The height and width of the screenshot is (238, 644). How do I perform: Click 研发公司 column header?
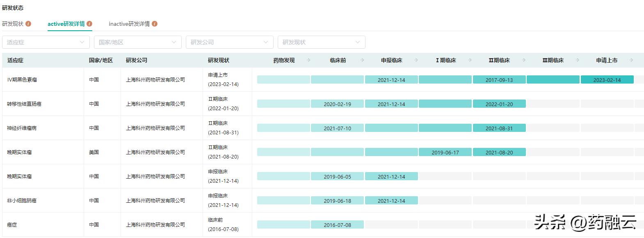pyautogui.click(x=137, y=60)
